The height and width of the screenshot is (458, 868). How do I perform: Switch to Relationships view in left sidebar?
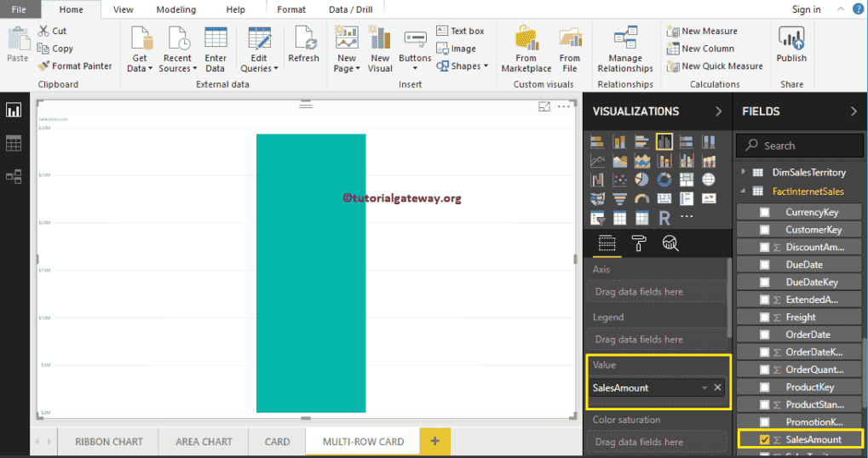point(14,177)
